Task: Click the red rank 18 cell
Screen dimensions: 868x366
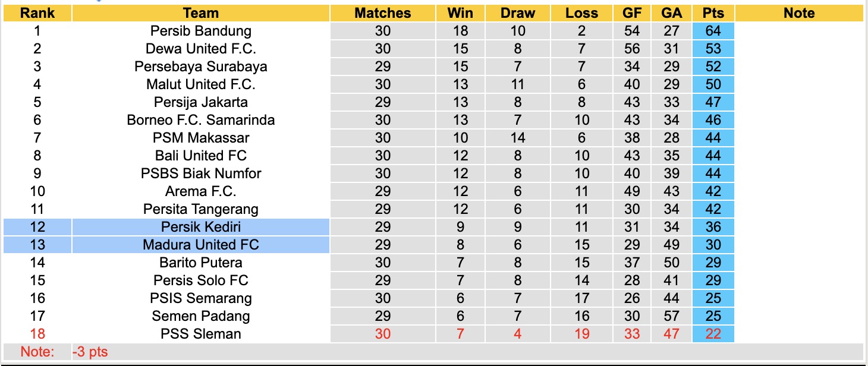Action: coord(37,334)
